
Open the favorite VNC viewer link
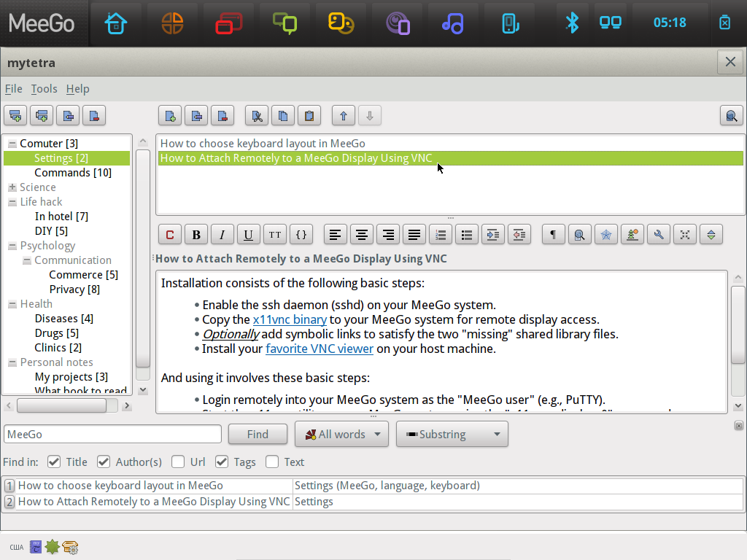coord(320,349)
